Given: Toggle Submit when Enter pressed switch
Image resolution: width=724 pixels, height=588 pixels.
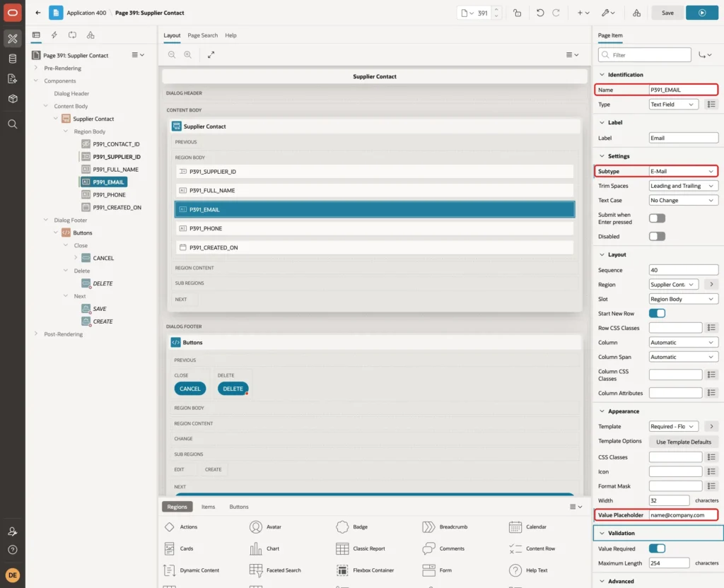Looking at the screenshot, I should 657,218.
